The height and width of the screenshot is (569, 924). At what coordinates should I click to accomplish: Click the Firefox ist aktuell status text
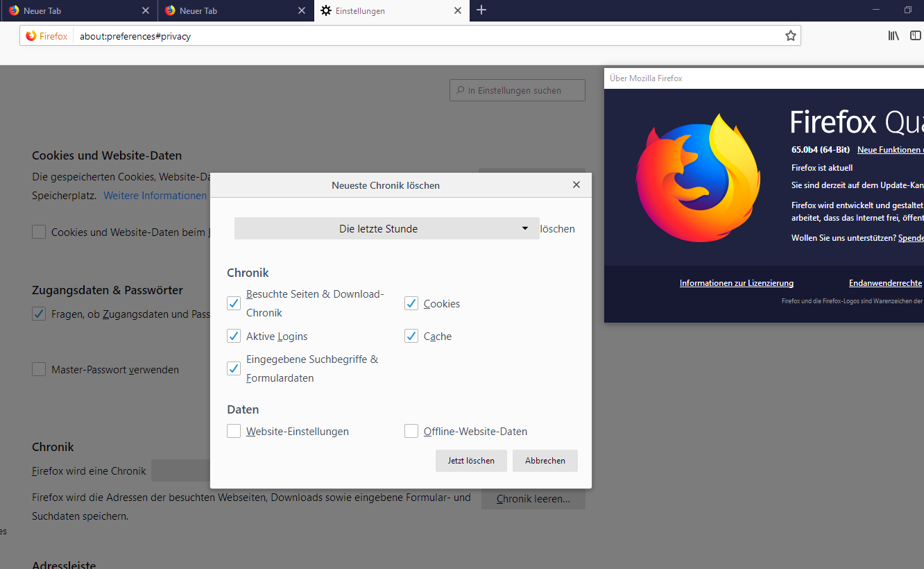(x=822, y=168)
